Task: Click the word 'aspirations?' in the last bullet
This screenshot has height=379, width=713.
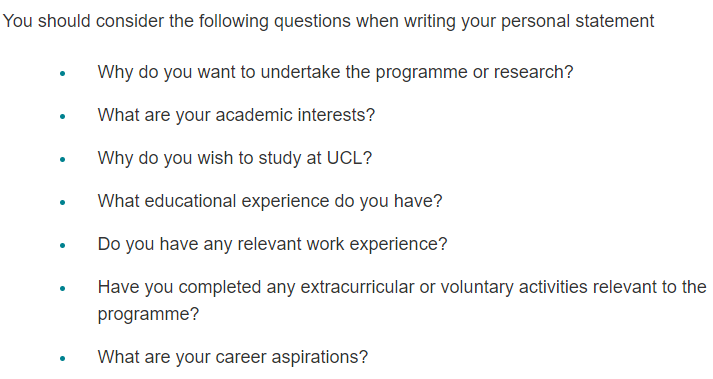Action: coord(319,358)
